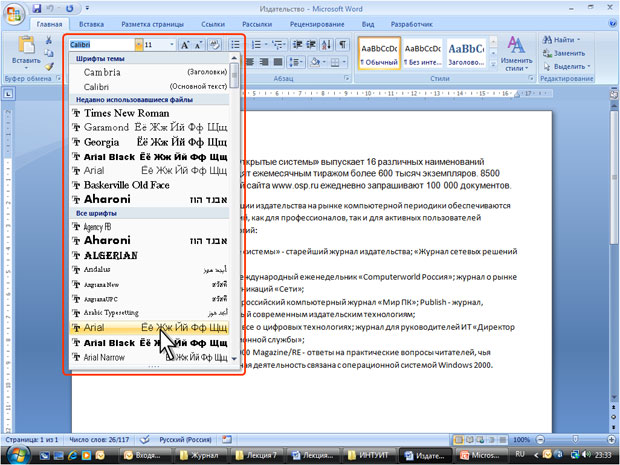Select Arial Narrow font

(149, 357)
